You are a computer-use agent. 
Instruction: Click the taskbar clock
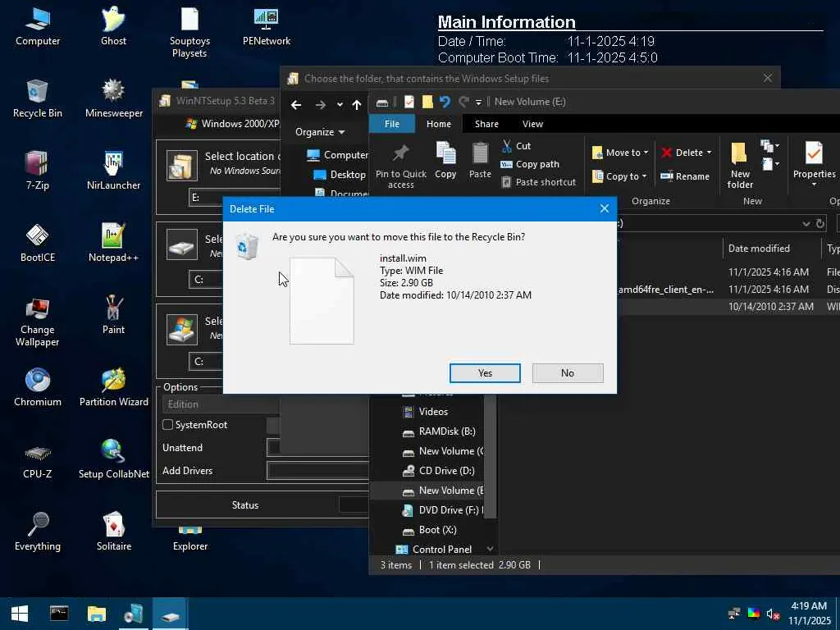(809, 614)
